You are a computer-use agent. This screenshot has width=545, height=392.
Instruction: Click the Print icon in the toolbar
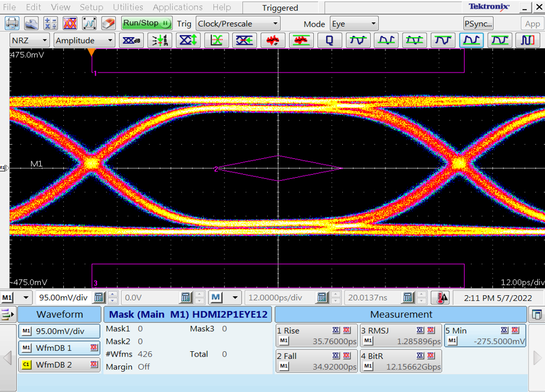point(12,24)
